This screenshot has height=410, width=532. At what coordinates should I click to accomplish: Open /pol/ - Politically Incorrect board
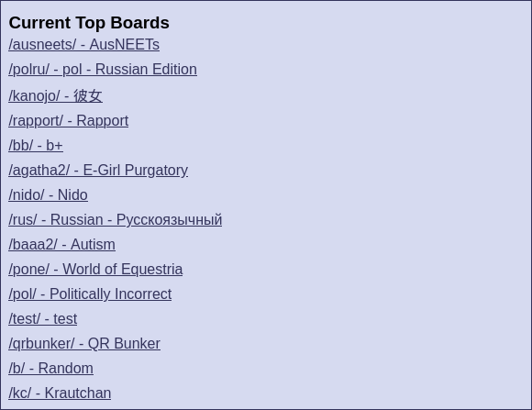click(90, 294)
